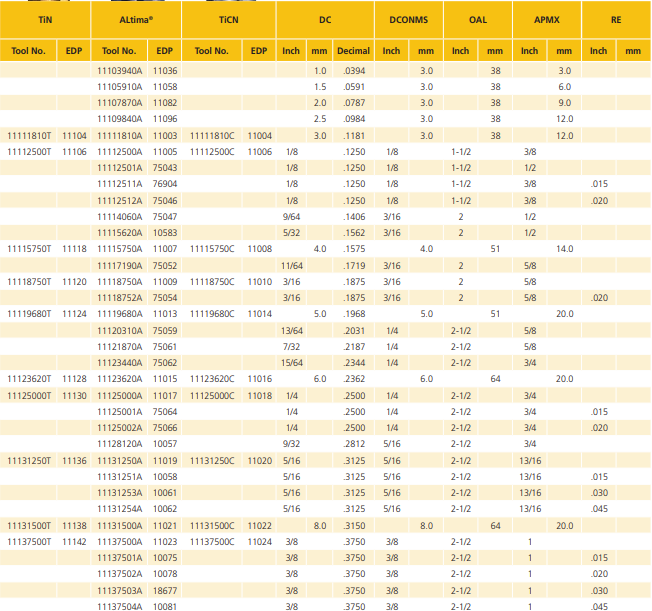Click the TiCN column group header
652x611 pixels.
click(x=230, y=20)
